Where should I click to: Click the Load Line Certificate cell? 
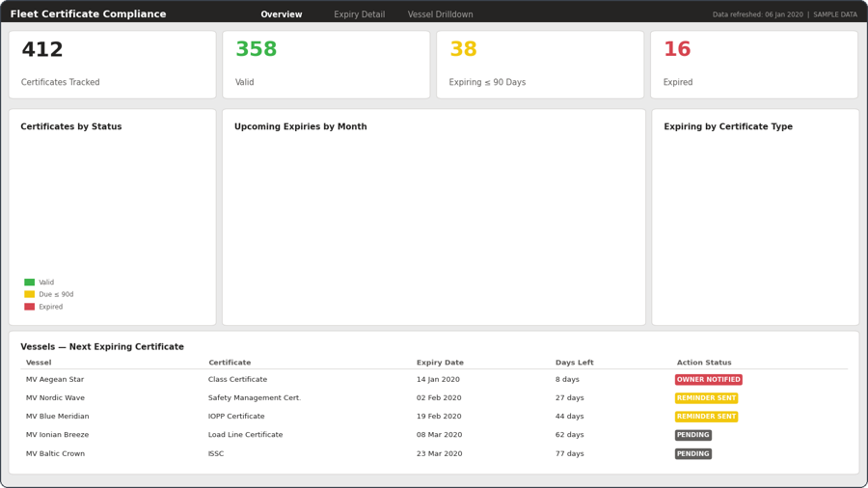pyautogui.click(x=245, y=435)
